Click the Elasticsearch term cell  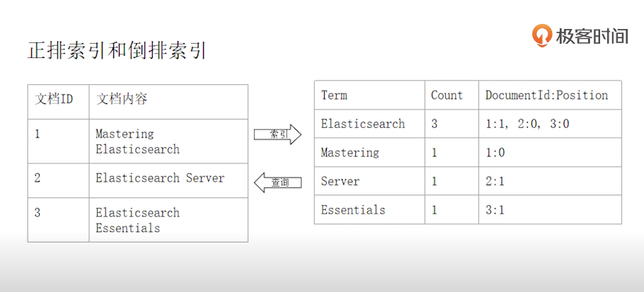click(x=362, y=124)
